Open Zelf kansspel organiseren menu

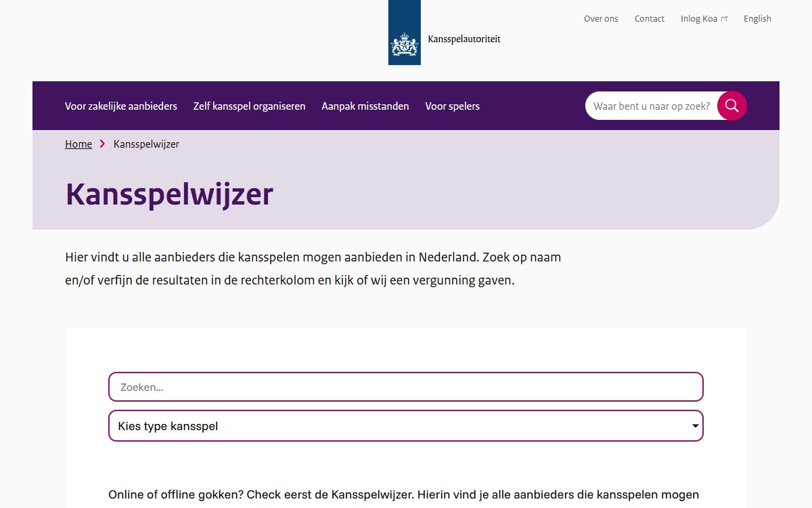pyautogui.click(x=249, y=106)
